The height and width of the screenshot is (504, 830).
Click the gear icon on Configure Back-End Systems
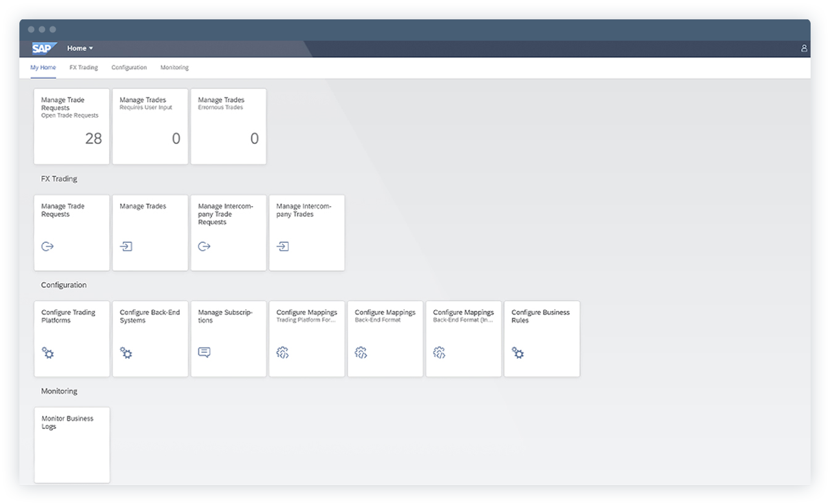pyautogui.click(x=126, y=353)
